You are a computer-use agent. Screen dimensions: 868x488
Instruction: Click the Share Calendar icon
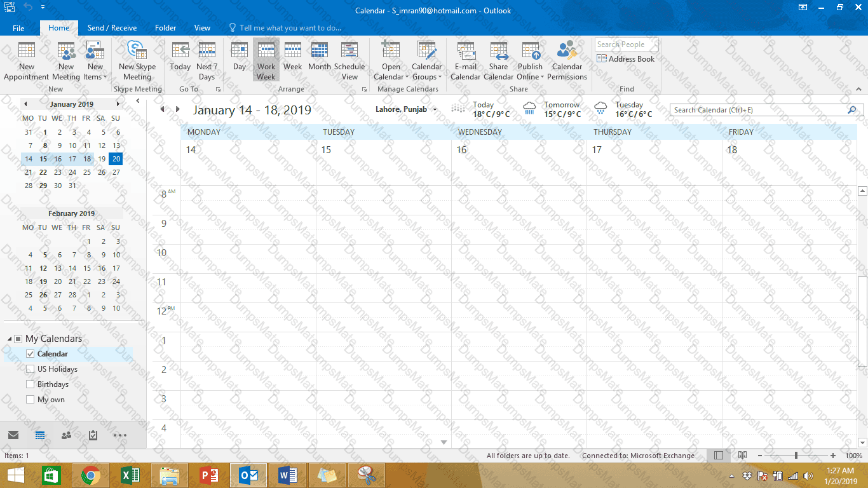click(499, 61)
